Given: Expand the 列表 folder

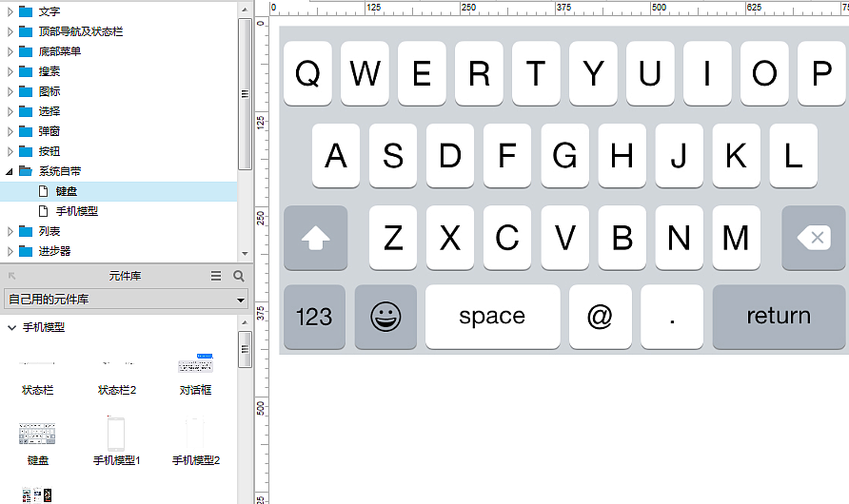Looking at the screenshot, I should [10, 231].
